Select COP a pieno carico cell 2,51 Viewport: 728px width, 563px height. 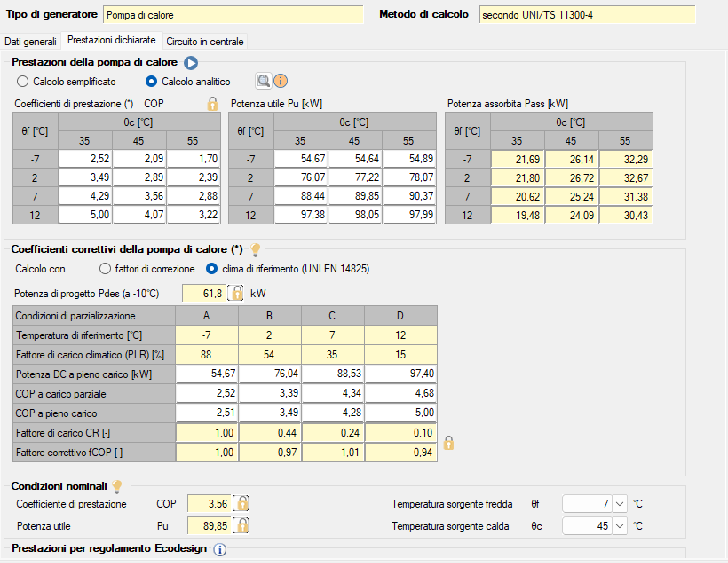pyautogui.click(x=207, y=413)
